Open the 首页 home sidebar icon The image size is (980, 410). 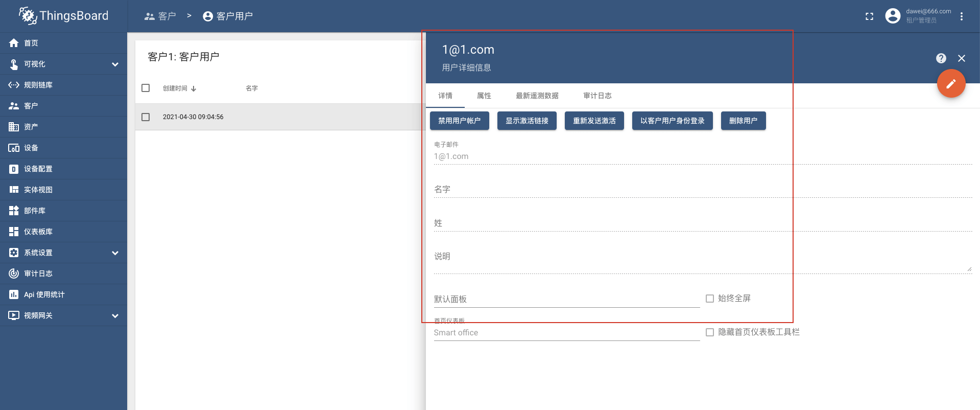14,43
